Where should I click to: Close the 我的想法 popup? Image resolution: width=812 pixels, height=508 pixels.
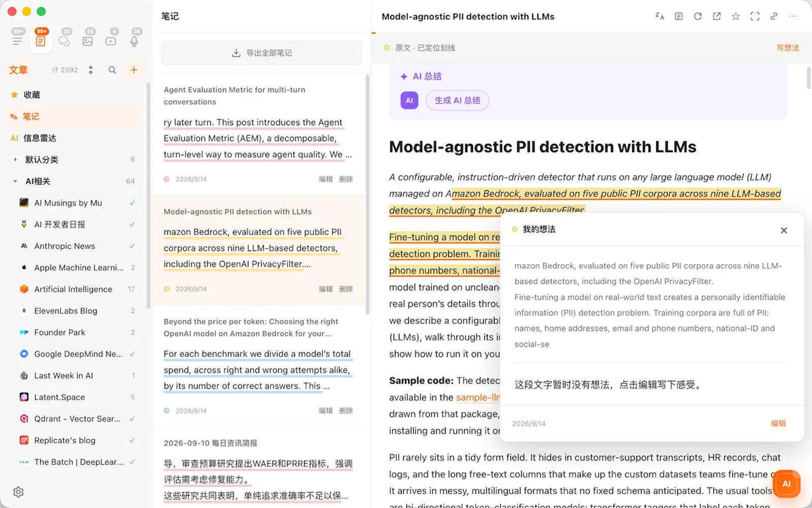click(784, 230)
